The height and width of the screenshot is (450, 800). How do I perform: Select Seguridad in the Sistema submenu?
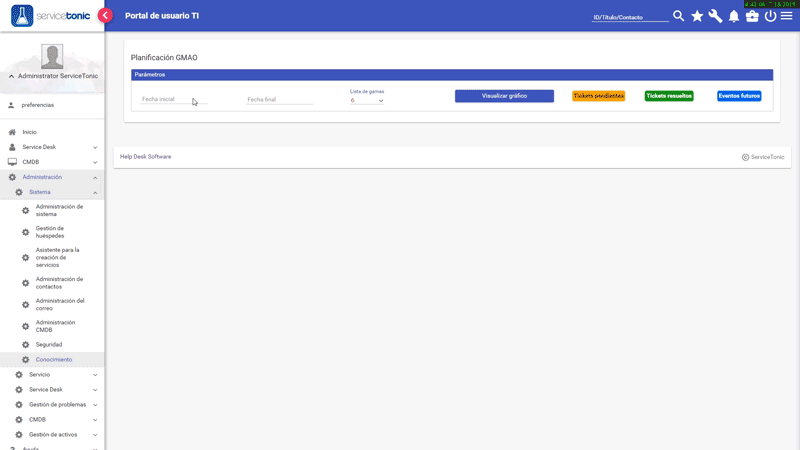click(49, 345)
